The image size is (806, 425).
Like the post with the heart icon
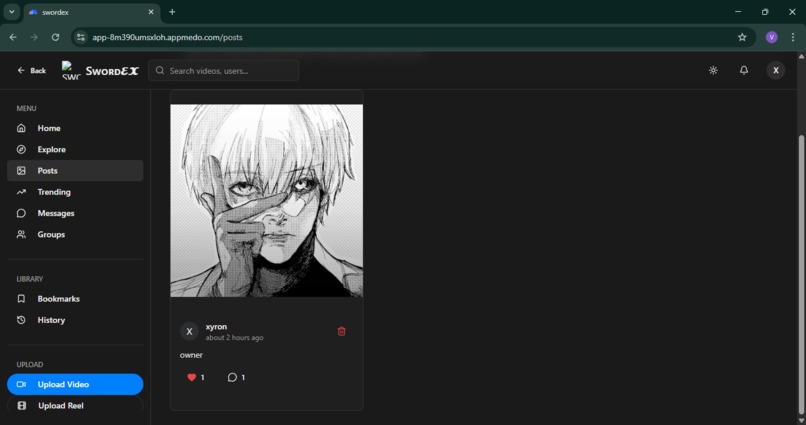(x=192, y=377)
